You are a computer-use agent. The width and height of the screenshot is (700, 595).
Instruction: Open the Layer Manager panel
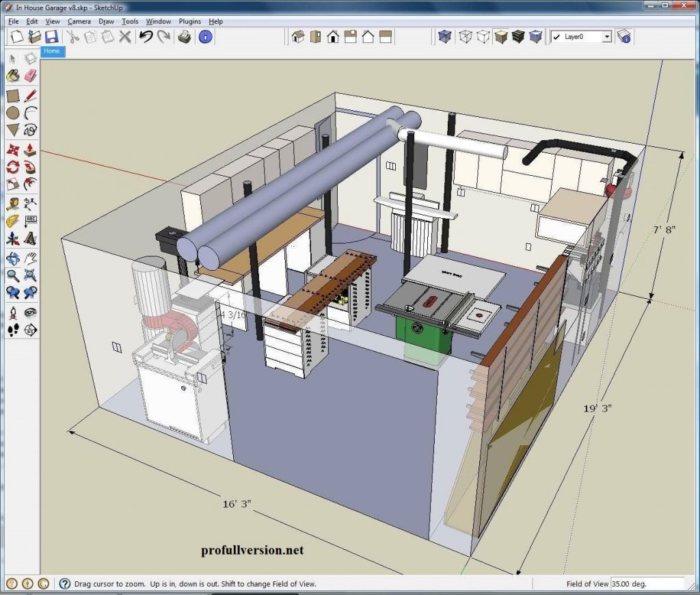point(623,37)
